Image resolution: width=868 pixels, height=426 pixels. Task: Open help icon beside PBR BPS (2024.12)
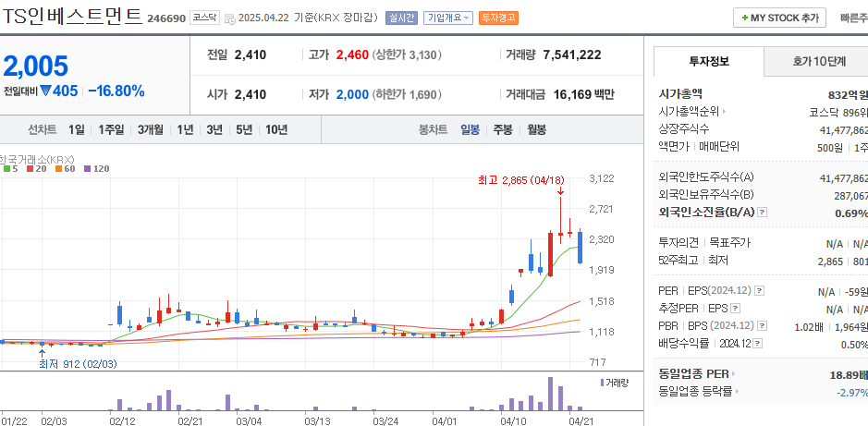762,326
